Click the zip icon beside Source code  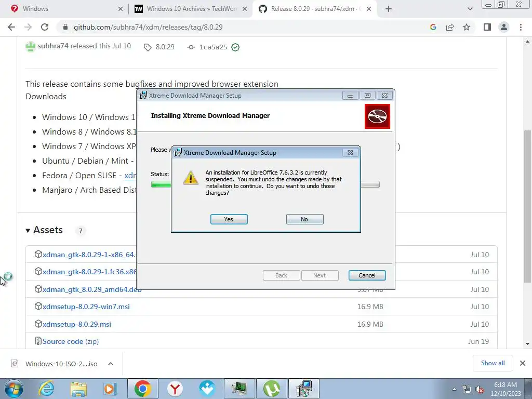coord(38,341)
